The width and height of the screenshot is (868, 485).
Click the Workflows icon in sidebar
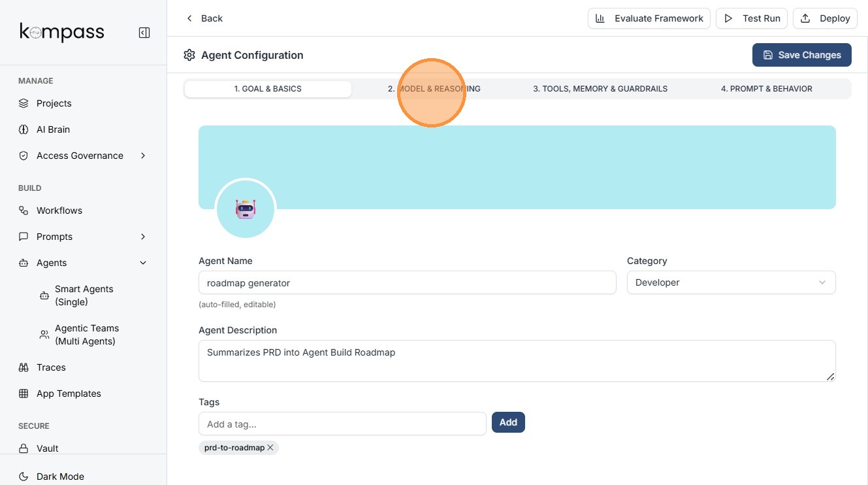pos(24,210)
